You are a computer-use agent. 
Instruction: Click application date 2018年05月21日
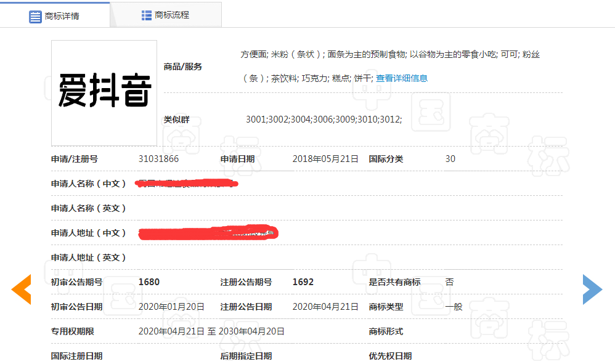pyautogui.click(x=325, y=159)
